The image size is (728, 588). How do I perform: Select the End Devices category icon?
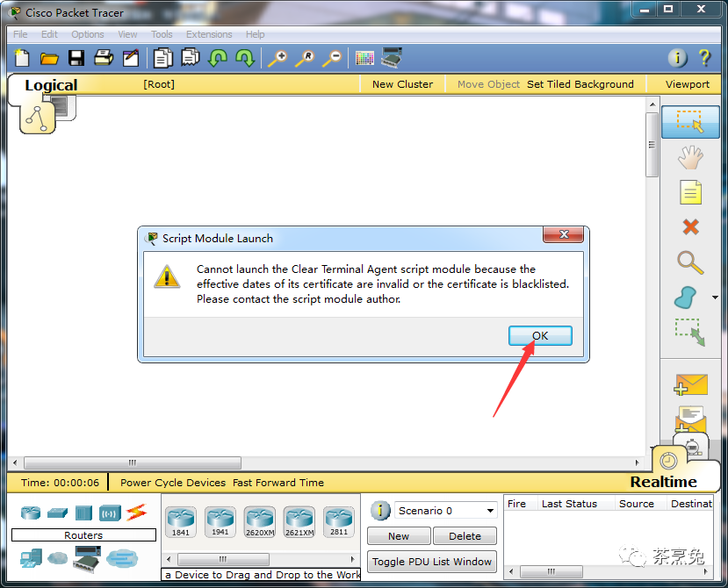click(31, 558)
